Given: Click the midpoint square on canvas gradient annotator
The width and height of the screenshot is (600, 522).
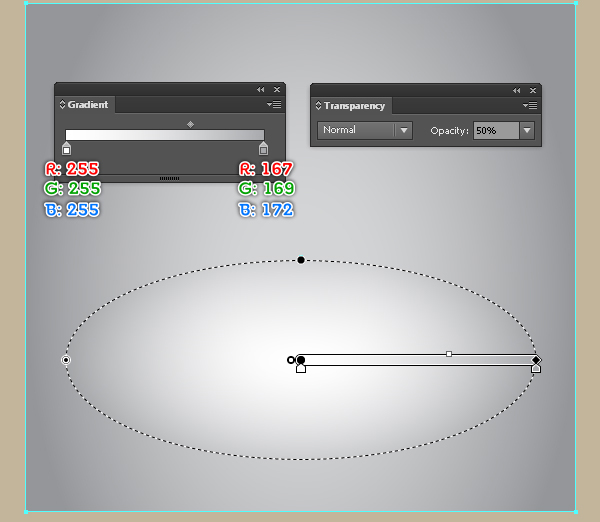Looking at the screenshot, I should click(x=449, y=354).
